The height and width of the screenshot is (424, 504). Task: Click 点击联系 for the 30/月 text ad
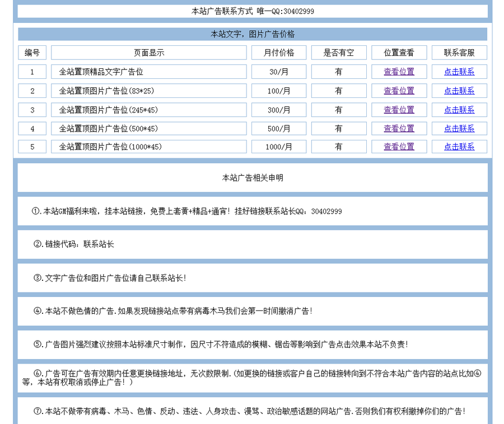(x=459, y=72)
